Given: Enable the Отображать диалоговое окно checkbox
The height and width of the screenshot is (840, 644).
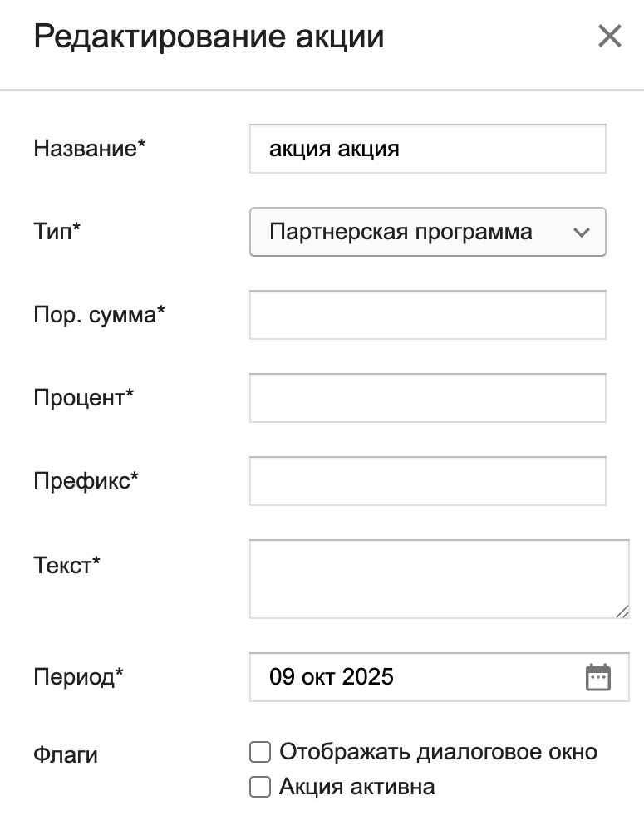Looking at the screenshot, I should [260, 753].
